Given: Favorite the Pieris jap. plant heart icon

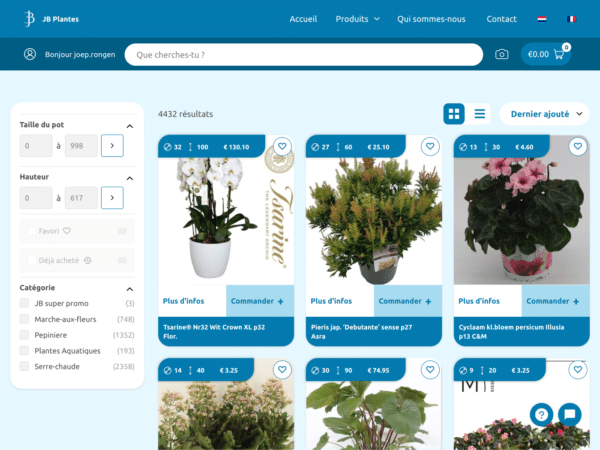Looking at the screenshot, I should pyautogui.click(x=430, y=147).
